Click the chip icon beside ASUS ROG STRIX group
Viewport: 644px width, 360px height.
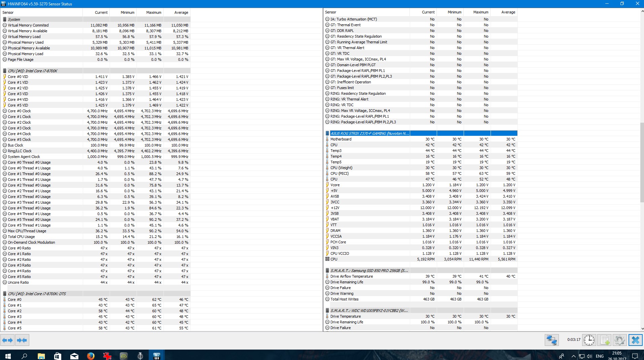[x=327, y=133]
